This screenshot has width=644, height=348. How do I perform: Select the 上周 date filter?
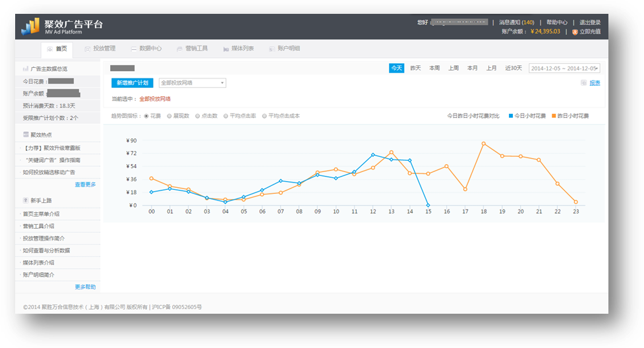coord(454,68)
